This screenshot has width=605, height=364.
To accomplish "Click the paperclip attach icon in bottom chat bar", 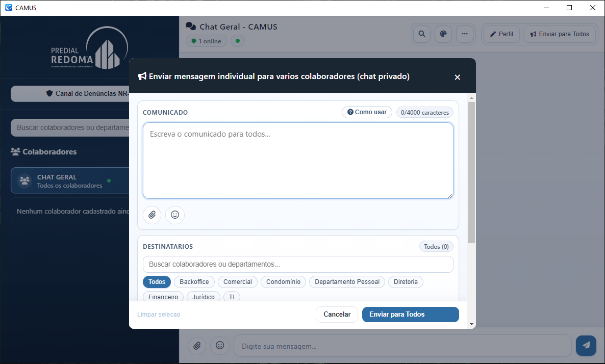I will pyautogui.click(x=197, y=345).
